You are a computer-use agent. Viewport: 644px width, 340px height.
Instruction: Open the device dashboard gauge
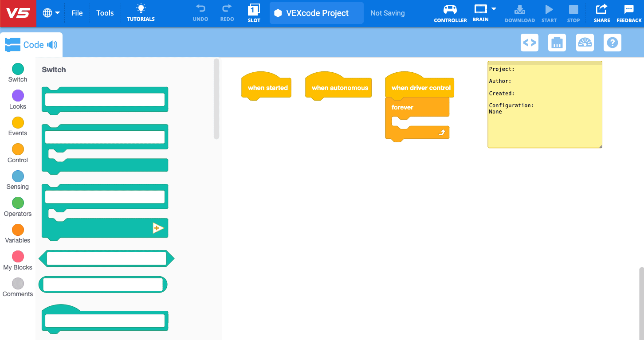(x=585, y=43)
